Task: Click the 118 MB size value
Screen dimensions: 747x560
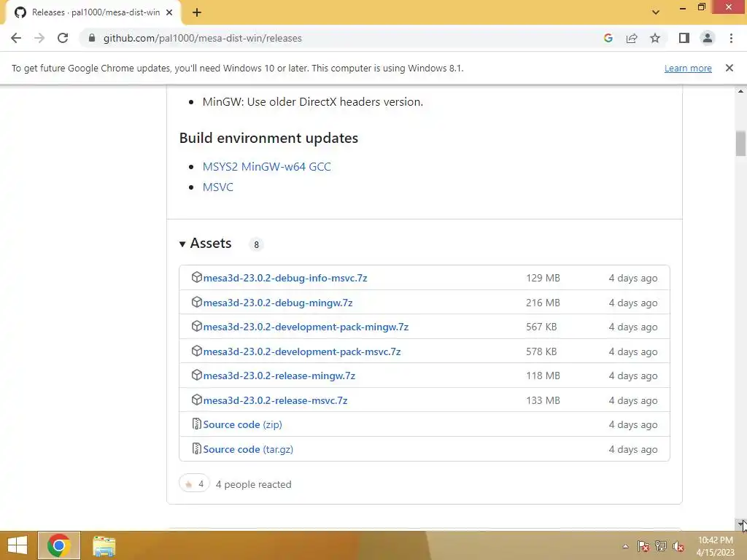Action: tap(543, 376)
